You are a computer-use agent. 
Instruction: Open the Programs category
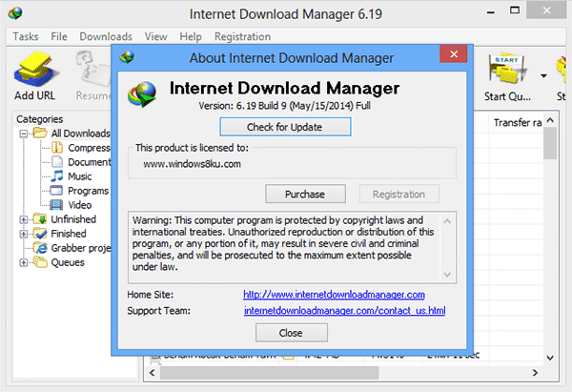click(x=87, y=191)
